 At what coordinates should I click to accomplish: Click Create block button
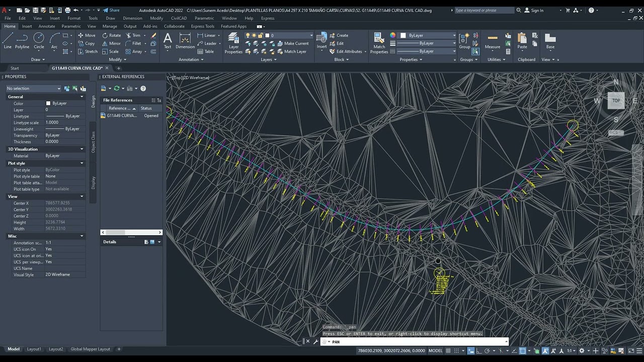(x=339, y=35)
